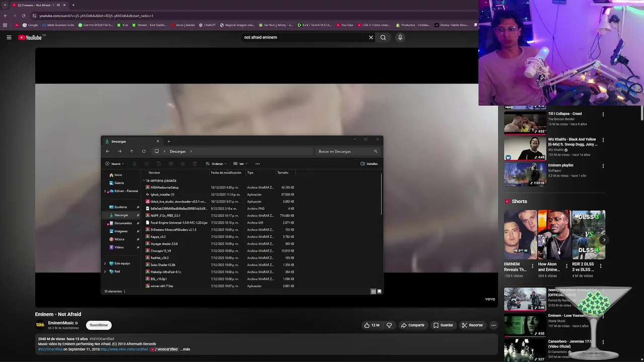Click the Share icon in Explorer toolbar

click(x=183, y=164)
